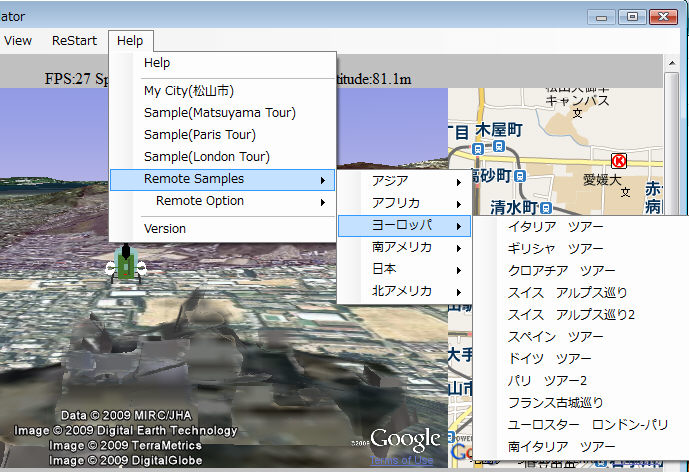Expand the Remote Option submenu
Screen dimensions: 689x472
pos(199,201)
